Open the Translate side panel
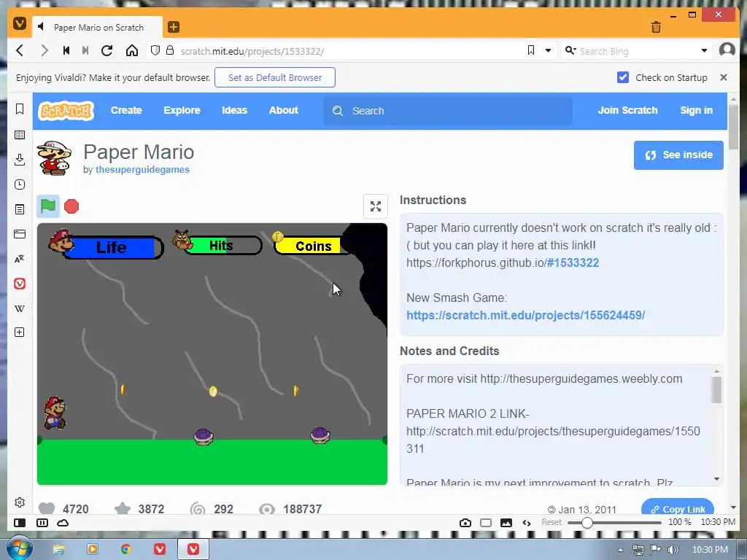Screen dimensions: 747x560 (20, 259)
